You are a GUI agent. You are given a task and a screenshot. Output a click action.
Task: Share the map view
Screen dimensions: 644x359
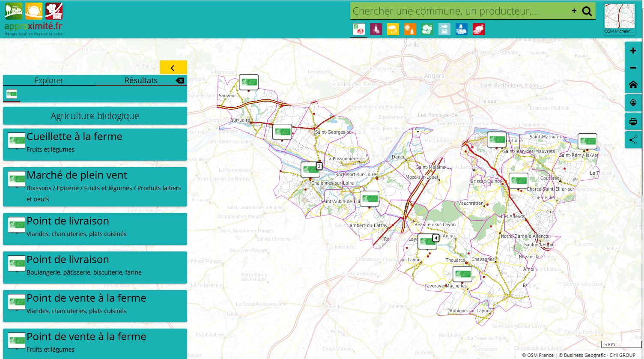pyautogui.click(x=633, y=140)
